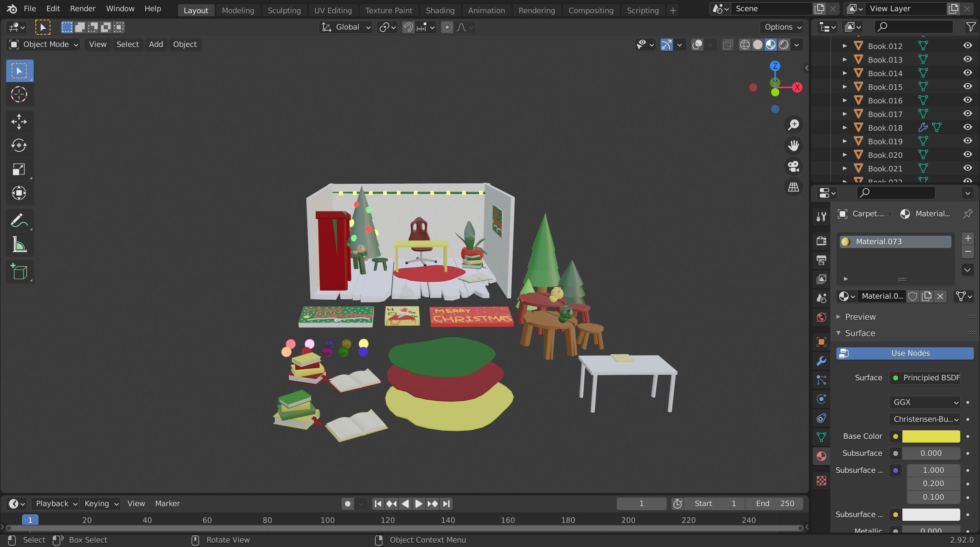Image resolution: width=980 pixels, height=547 pixels.
Task: Open the Add menu in viewport header
Action: click(x=156, y=45)
